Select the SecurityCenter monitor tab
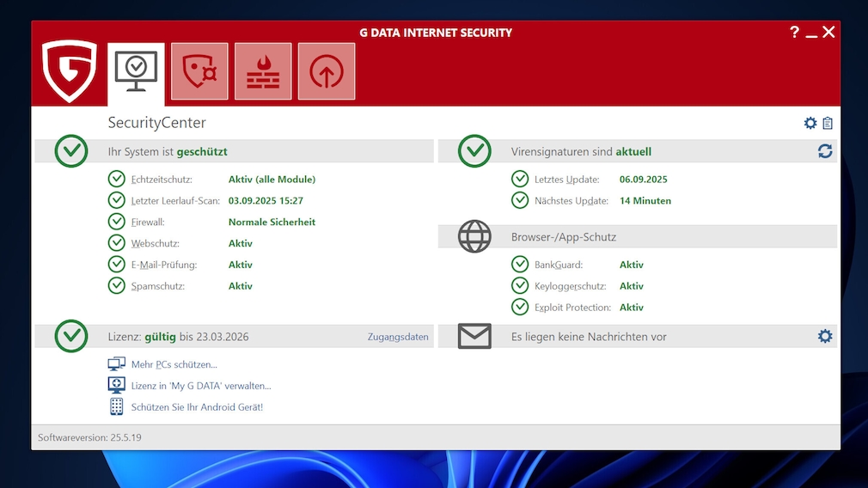Image resolution: width=868 pixels, height=488 pixels. click(x=136, y=71)
